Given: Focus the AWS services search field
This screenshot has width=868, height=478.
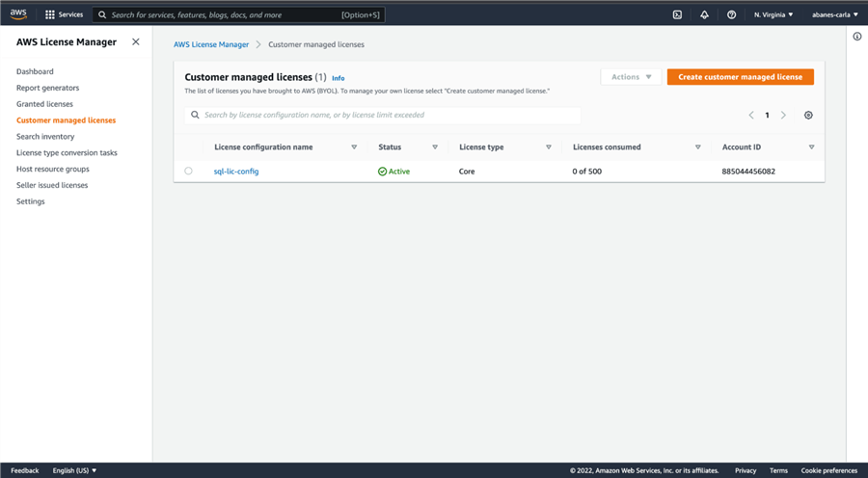Looking at the screenshot, I should coord(238,15).
